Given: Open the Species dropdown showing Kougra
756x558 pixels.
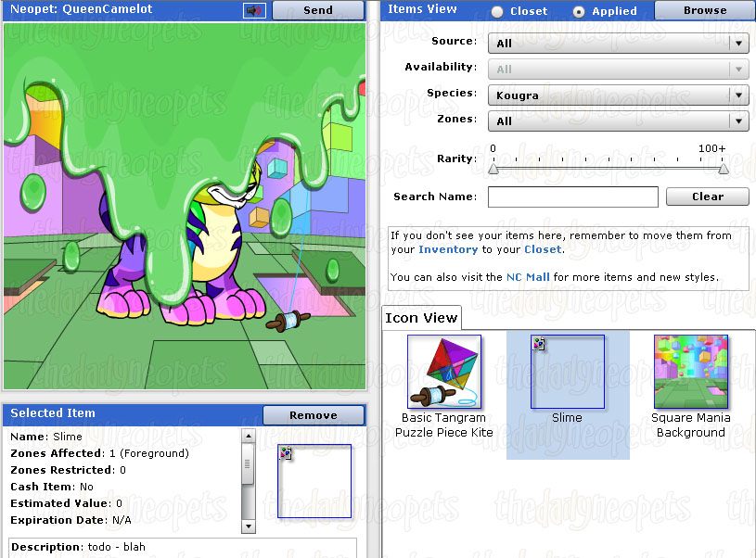Looking at the screenshot, I should pyautogui.click(x=618, y=95).
